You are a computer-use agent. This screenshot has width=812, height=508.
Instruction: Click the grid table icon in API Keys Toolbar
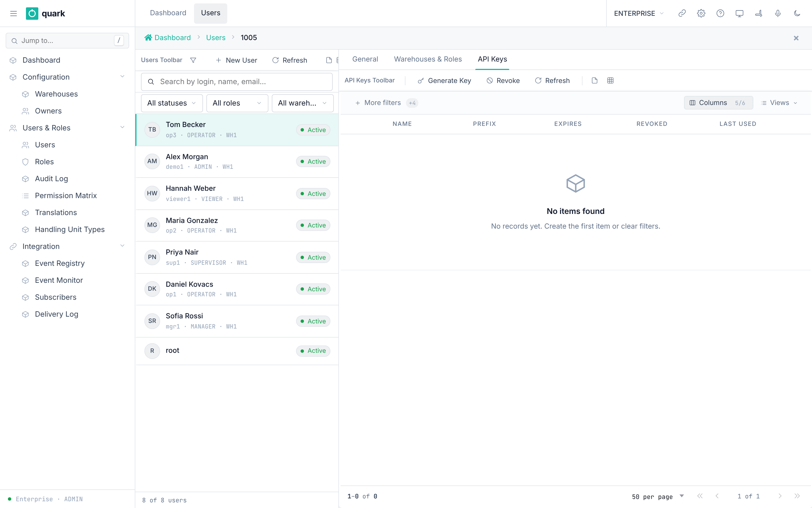(x=610, y=81)
